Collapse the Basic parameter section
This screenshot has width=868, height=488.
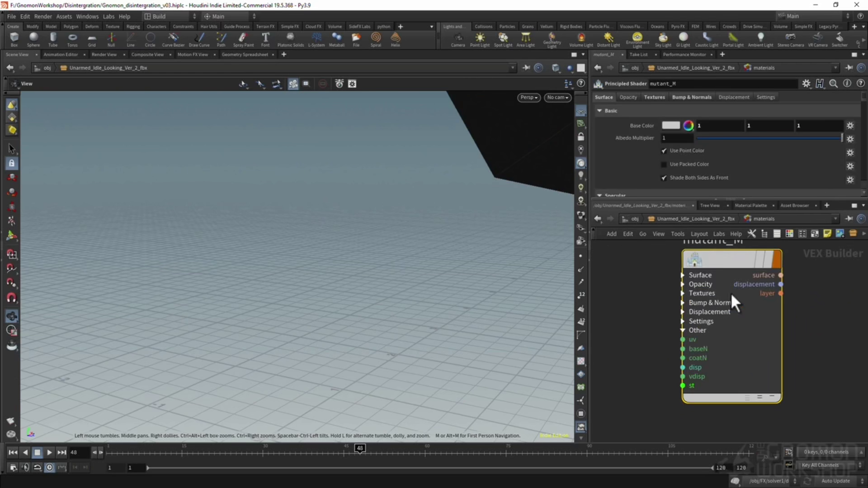point(599,111)
